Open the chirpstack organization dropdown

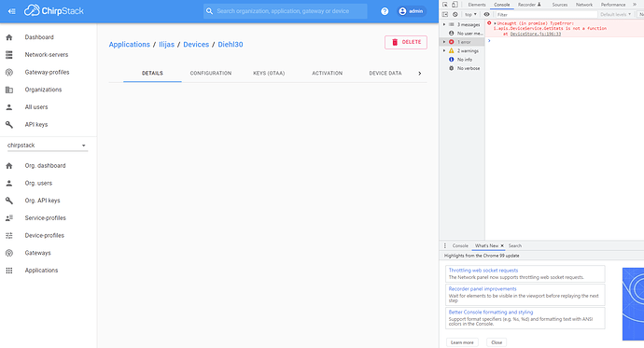[x=48, y=146]
